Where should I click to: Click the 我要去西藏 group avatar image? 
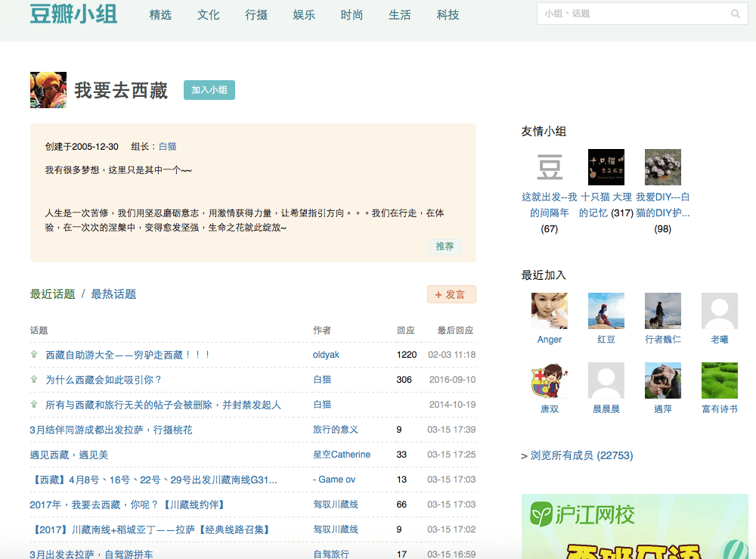[x=48, y=89]
